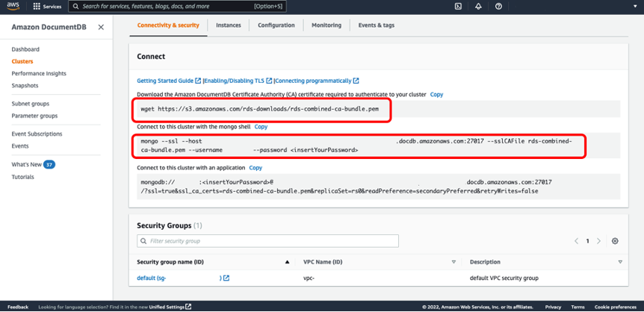Open Snapshots in sidebar
644x312 pixels.
pyautogui.click(x=25, y=86)
